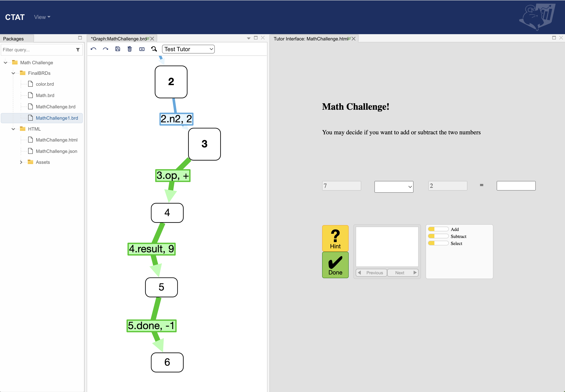This screenshot has height=392, width=565.
Task: Close the Graph:MathChallenge.brd tab
Action: pyautogui.click(x=152, y=39)
